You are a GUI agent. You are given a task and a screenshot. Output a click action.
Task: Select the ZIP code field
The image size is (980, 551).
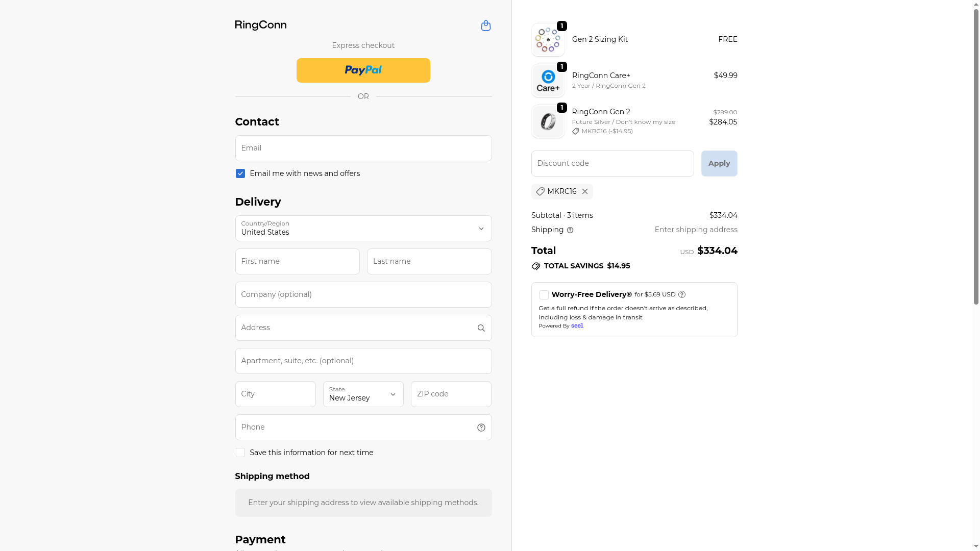click(x=451, y=394)
